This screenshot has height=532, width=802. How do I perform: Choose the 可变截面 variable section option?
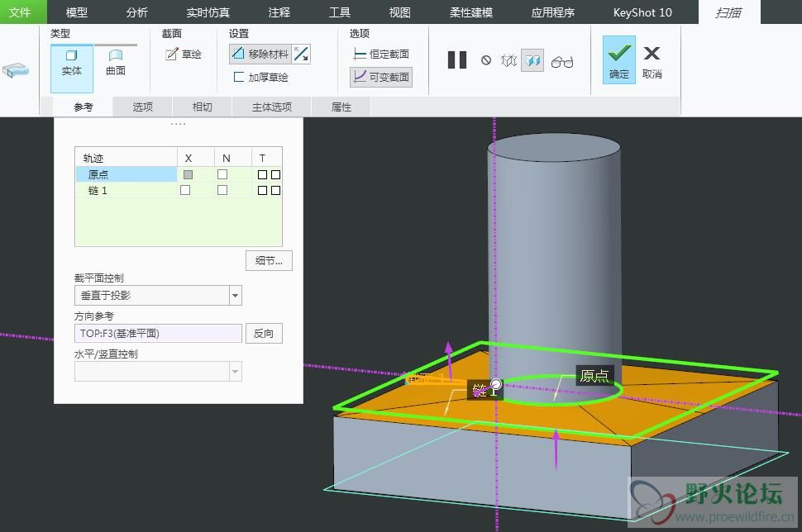[x=381, y=77]
